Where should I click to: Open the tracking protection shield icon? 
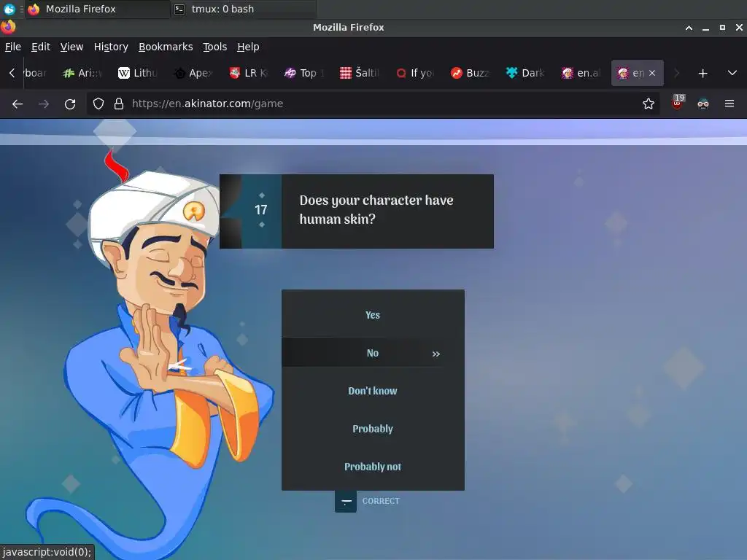point(98,104)
